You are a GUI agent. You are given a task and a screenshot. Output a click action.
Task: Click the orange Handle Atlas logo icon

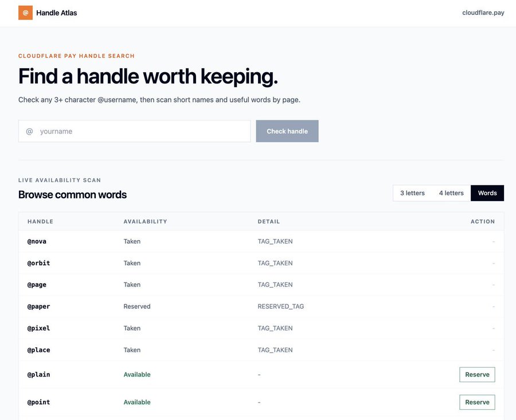pos(25,13)
